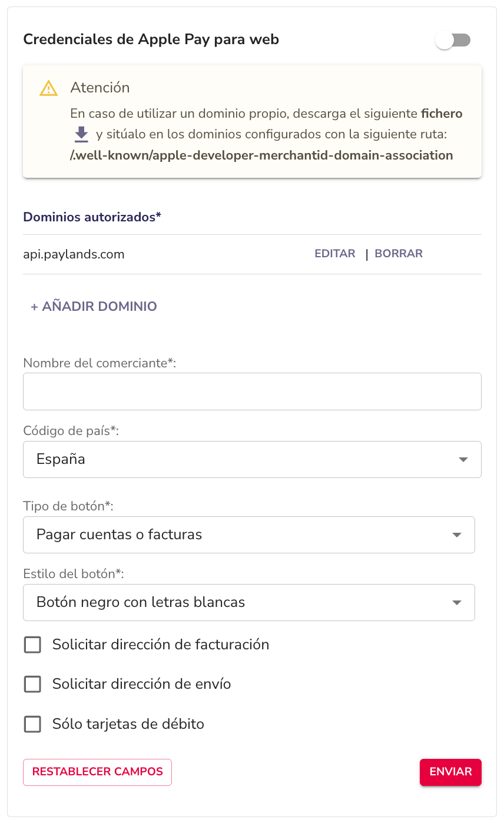Check Solicitar dirección de facturación
This screenshot has width=504, height=823.
pos(32,645)
